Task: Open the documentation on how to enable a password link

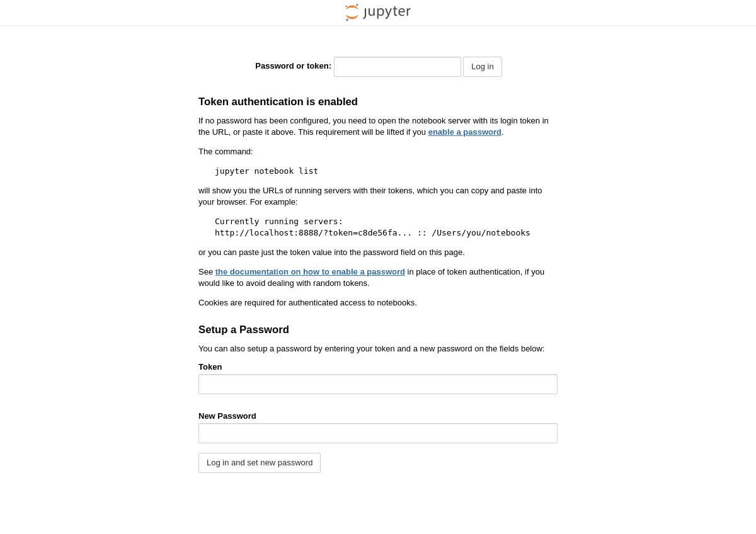Action: pyautogui.click(x=310, y=272)
